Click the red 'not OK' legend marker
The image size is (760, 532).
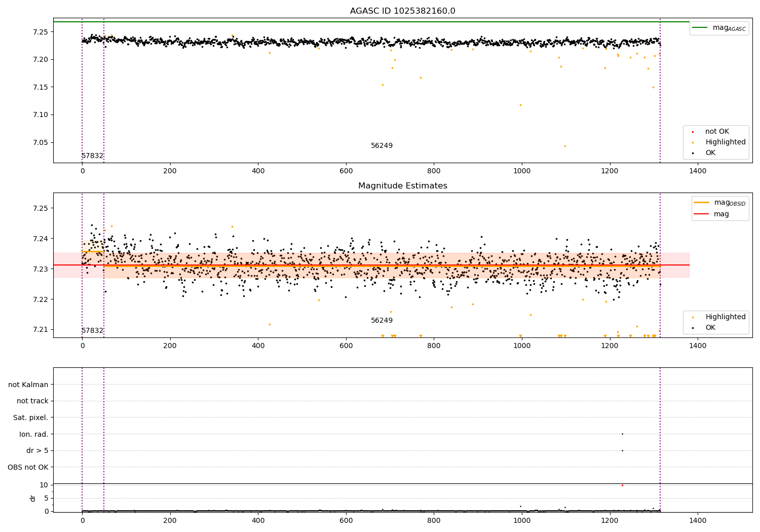[x=693, y=132]
